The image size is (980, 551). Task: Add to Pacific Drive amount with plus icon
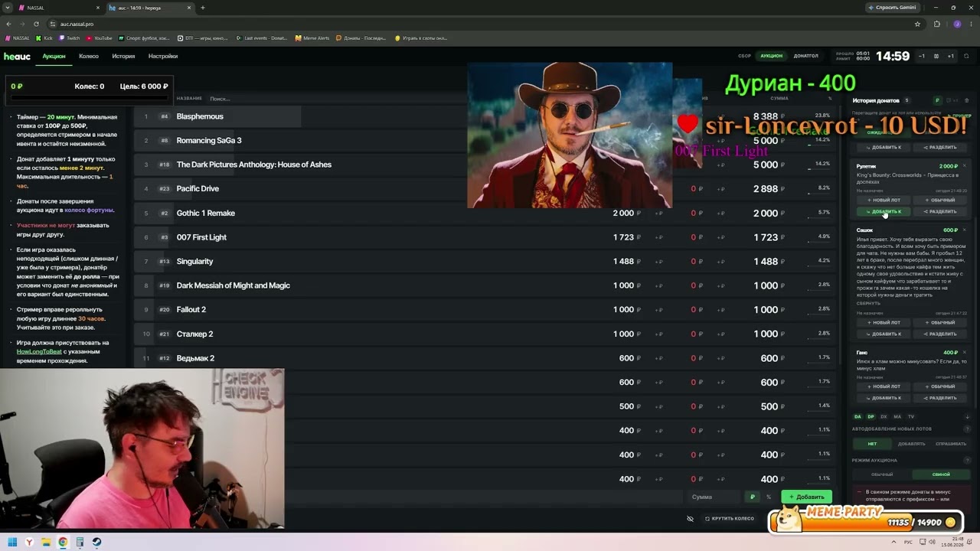click(x=720, y=189)
